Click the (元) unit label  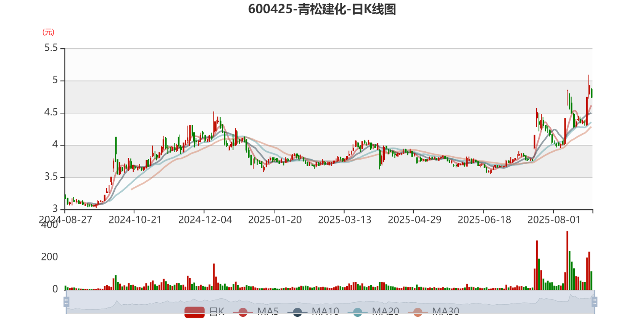tap(48, 32)
